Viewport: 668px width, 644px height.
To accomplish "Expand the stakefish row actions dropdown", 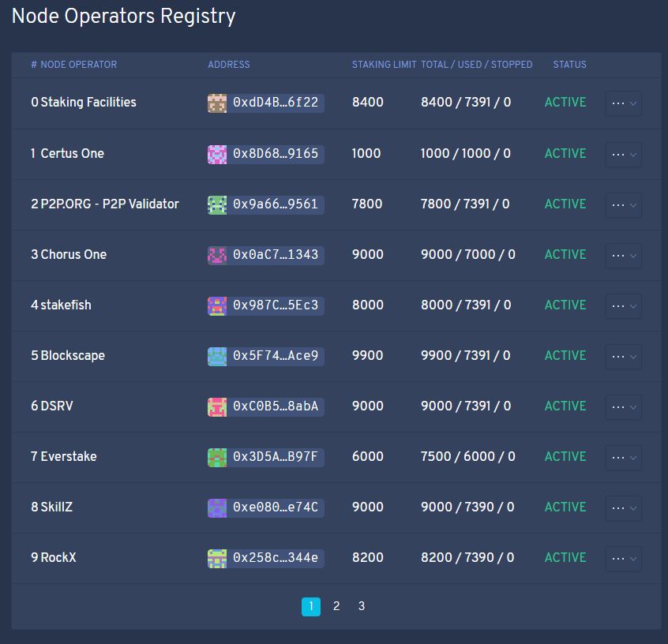I will tap(624, 305).
